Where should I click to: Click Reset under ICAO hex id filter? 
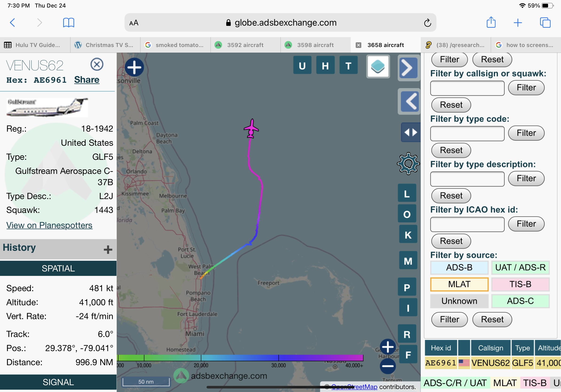coord(451,241)
